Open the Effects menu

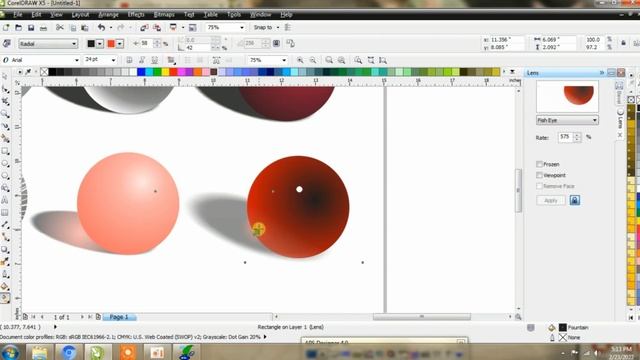136,15
